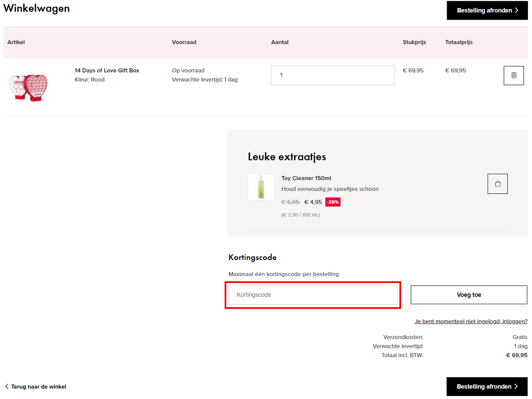Image resolution: width=532 pixels, height=399 pixels.
Task: Go back via Terug naar de winkel
Action: [x=36, y=387]
